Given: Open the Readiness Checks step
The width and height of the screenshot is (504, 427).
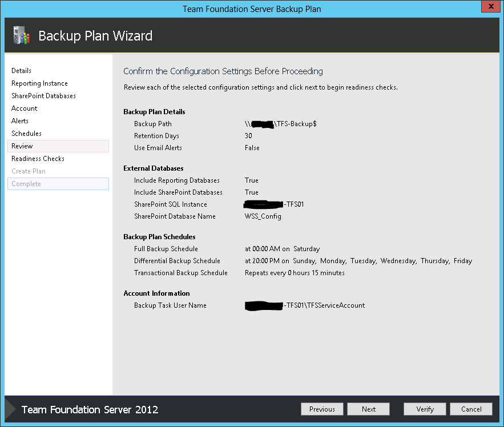Looking at the screenshot, I should [38, 159].
